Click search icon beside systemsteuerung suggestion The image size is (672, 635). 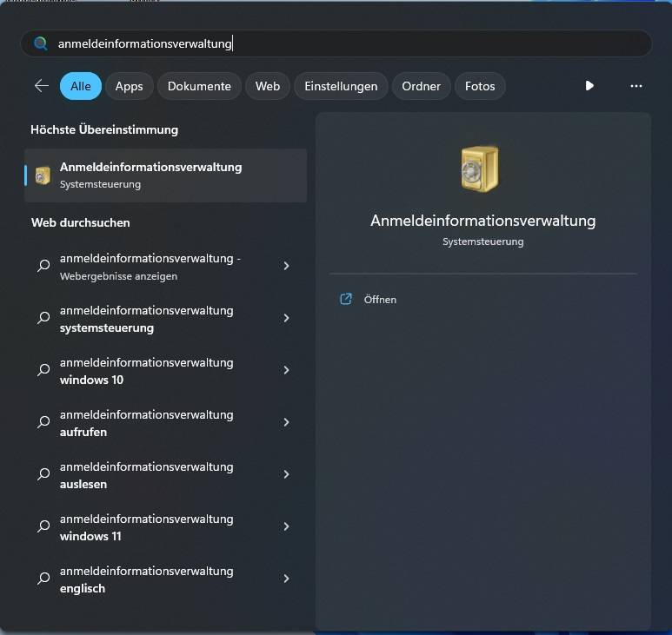[43, 318]
